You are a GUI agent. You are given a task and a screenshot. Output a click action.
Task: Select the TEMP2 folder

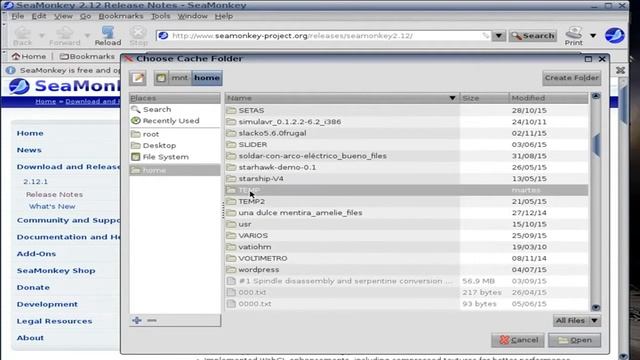pyautogui.click(x=406, y=201)
